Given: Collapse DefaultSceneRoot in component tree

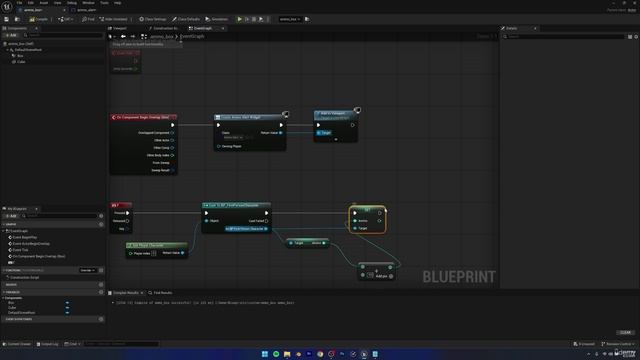Looking at the screenshot, I should [7, 50].
